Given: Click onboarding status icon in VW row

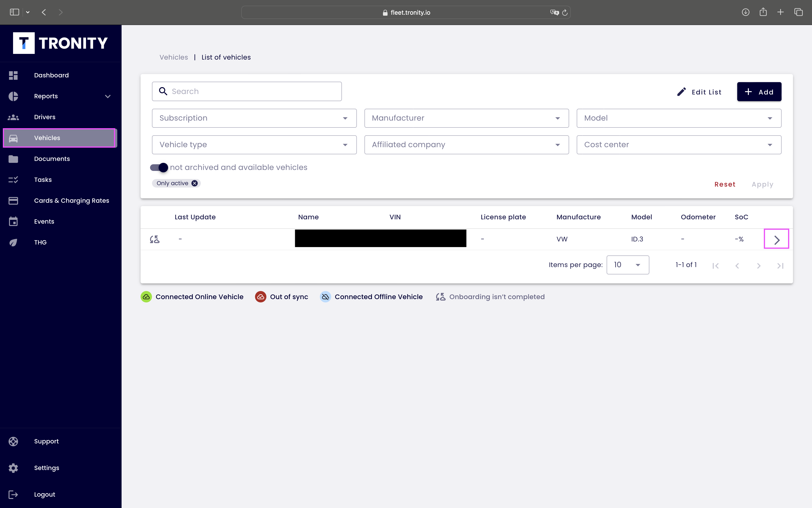Looking at the screenshot, I should tap(155, 239).
